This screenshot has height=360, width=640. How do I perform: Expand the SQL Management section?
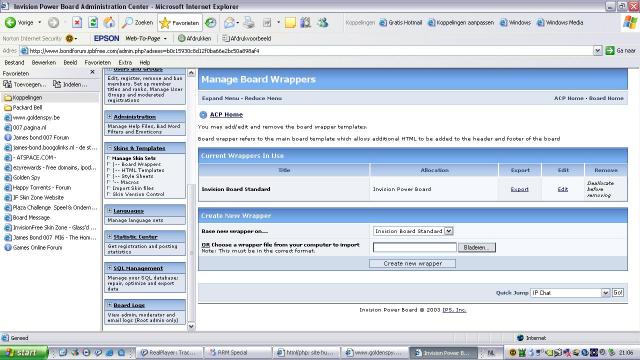tap(109, 268)
